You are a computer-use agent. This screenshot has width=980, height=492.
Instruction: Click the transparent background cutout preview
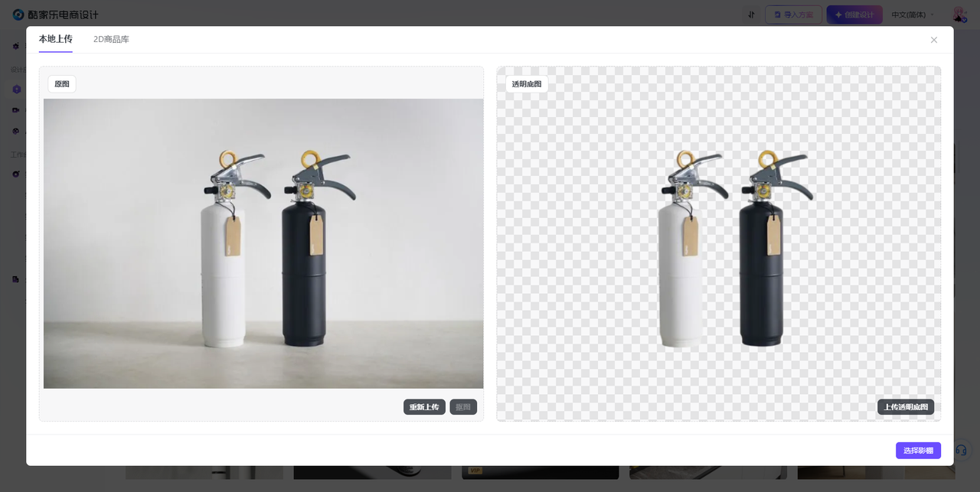tap(718, 243)
